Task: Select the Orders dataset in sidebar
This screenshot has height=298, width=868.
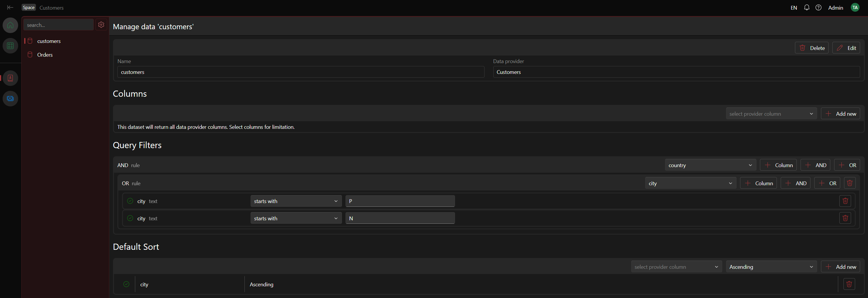Action: coord(45,55)
